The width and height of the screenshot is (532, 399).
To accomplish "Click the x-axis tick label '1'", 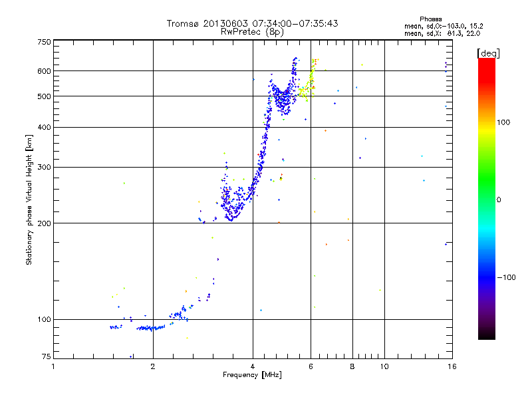I will tap(53, 366).
